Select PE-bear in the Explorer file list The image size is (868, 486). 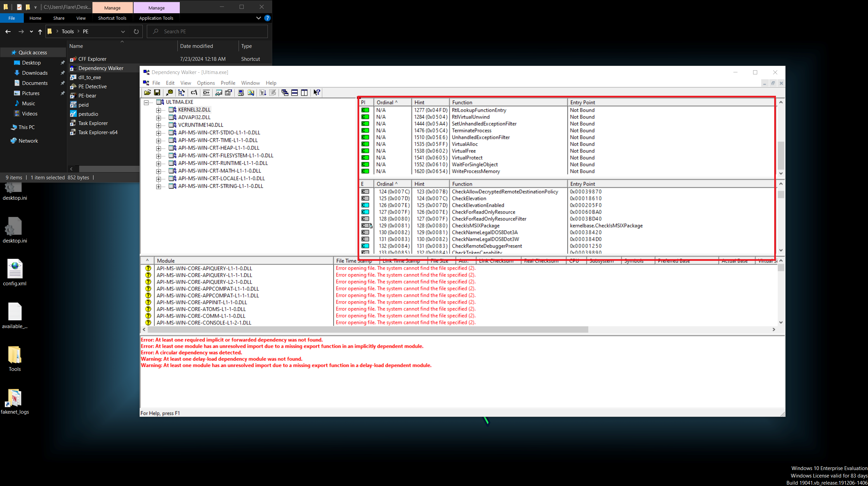pos(87,96)
